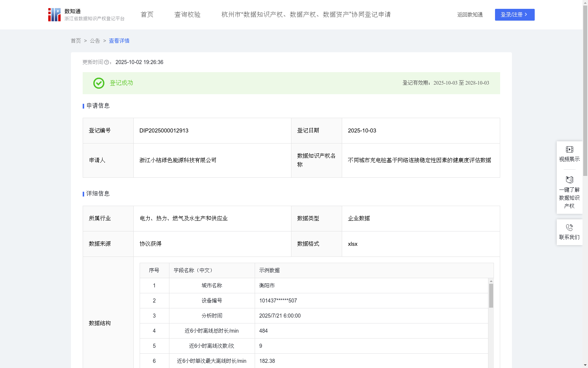The width and height of the screenshot is (588, 368).
Task: Open 一键了解数据知识产权 sidebar icon
Action: 570,180
